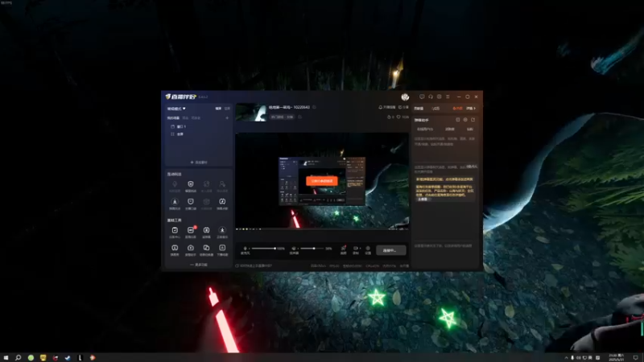
Task: Select the fullscreen source row
Action: pyautogui.click(x=198, y=134)
